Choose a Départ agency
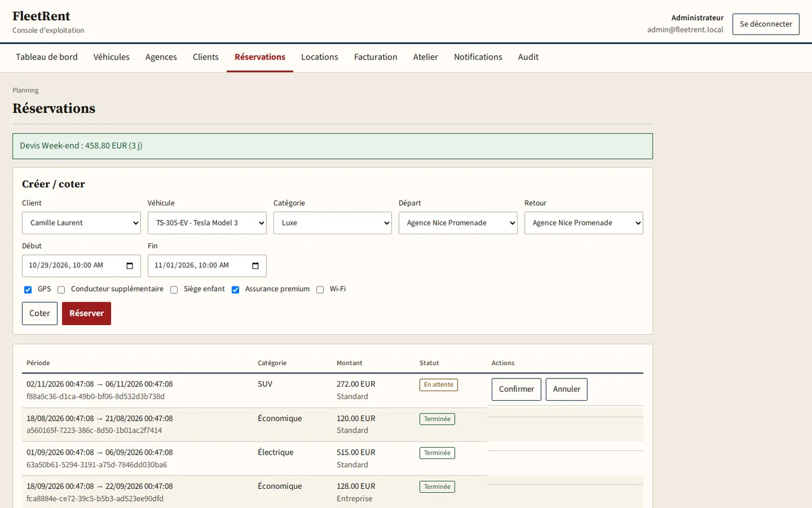 coord(458,223)
